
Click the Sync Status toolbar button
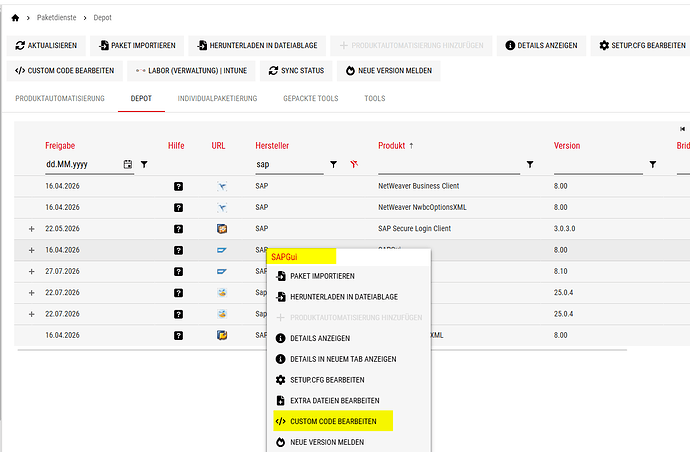(296, 70)
